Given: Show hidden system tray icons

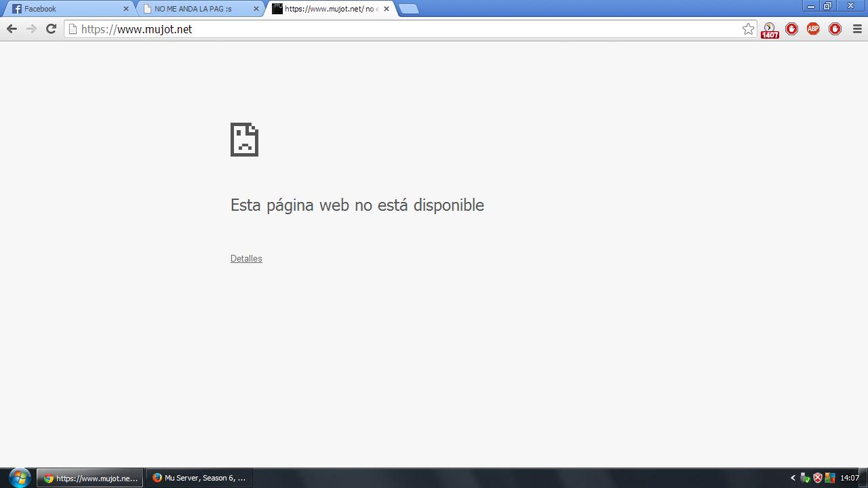Looking at the screenshot, I should point(793,478).
